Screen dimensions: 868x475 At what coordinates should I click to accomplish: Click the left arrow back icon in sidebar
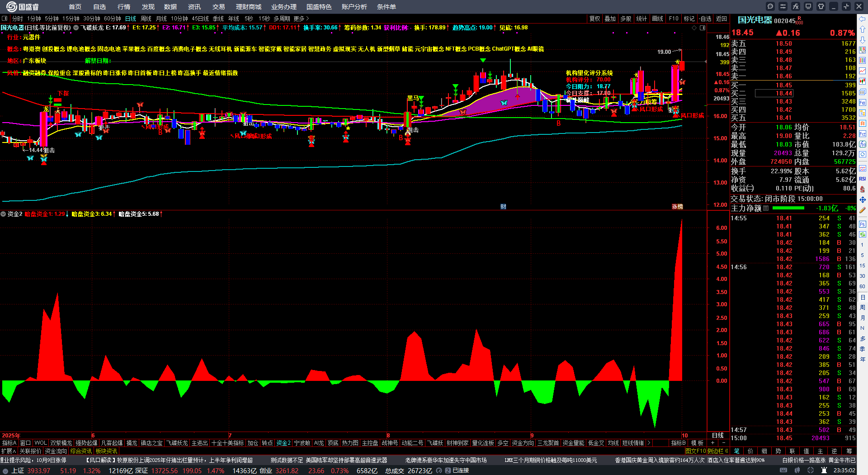[x=863, y=19]
